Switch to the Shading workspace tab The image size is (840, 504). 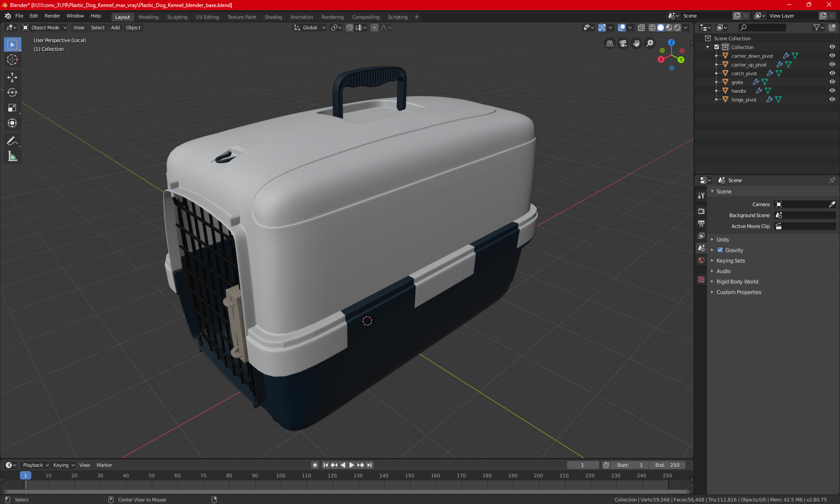tap(273, 17)
